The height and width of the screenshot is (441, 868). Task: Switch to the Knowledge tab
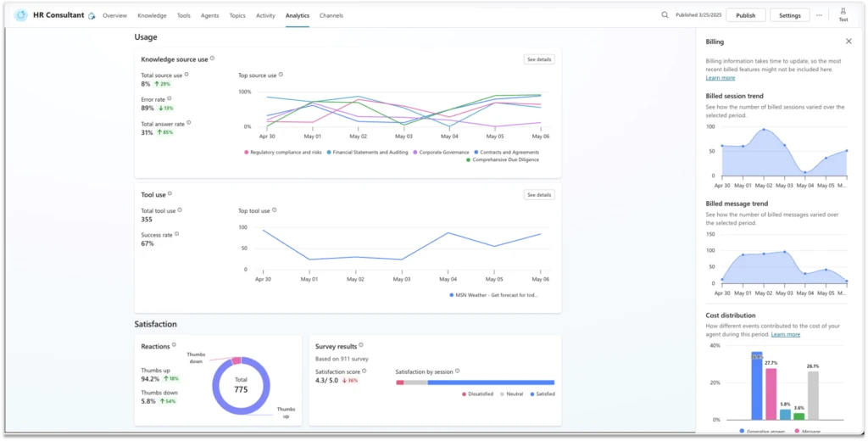click(x=152, y=15)
